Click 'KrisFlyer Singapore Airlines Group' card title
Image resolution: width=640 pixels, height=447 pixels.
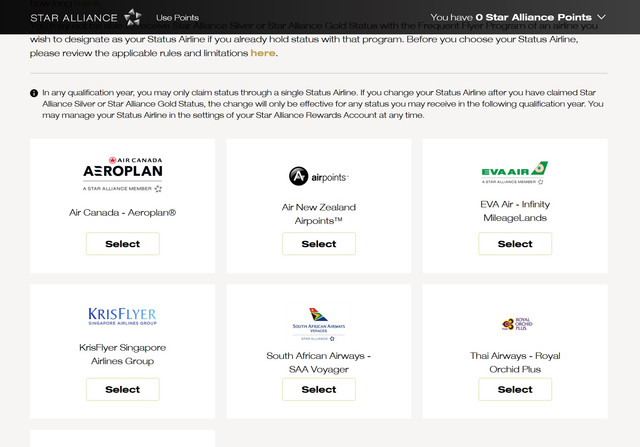(x=122, y=354)
